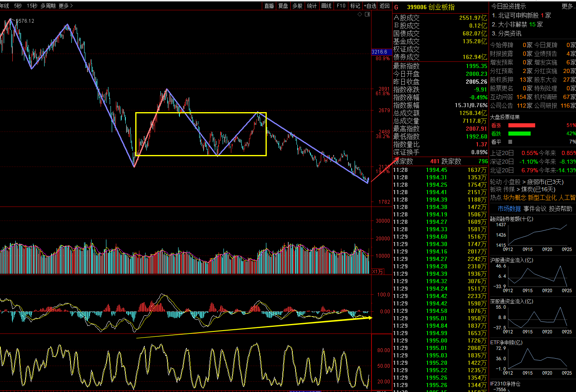
Task: Switch to the 15秒 period tab
Action: (32, 6)
